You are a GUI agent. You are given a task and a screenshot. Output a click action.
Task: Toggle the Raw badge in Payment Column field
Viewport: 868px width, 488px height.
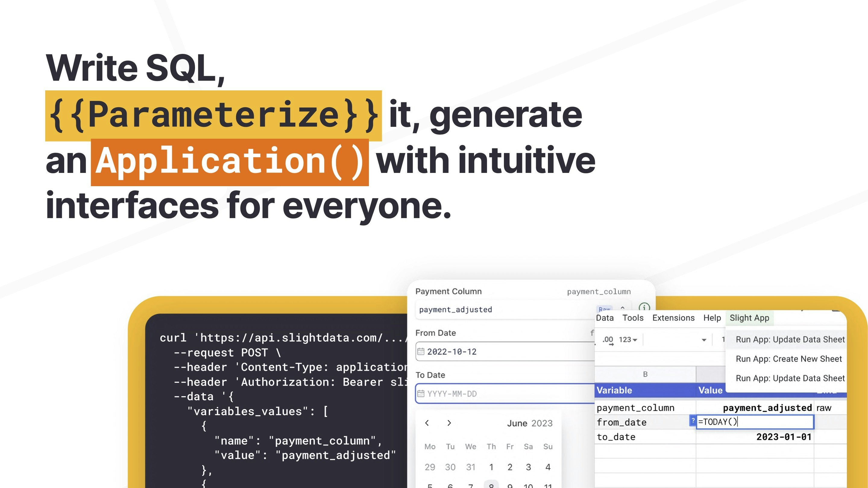pos(604,309)
